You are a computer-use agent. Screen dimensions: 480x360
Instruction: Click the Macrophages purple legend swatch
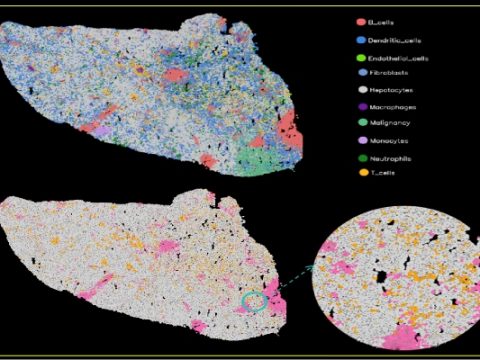click(x=363, y=107)
